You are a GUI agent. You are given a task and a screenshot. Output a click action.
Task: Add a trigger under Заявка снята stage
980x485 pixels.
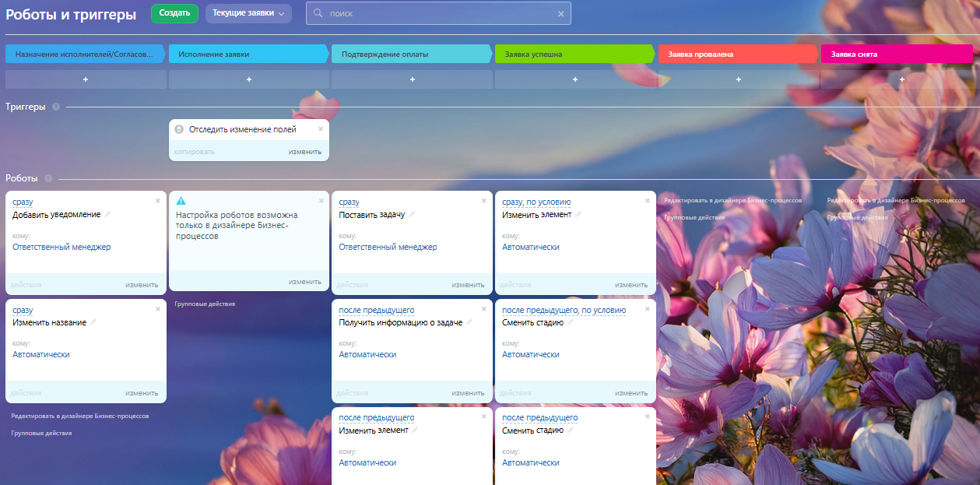[x=901, y=79]
